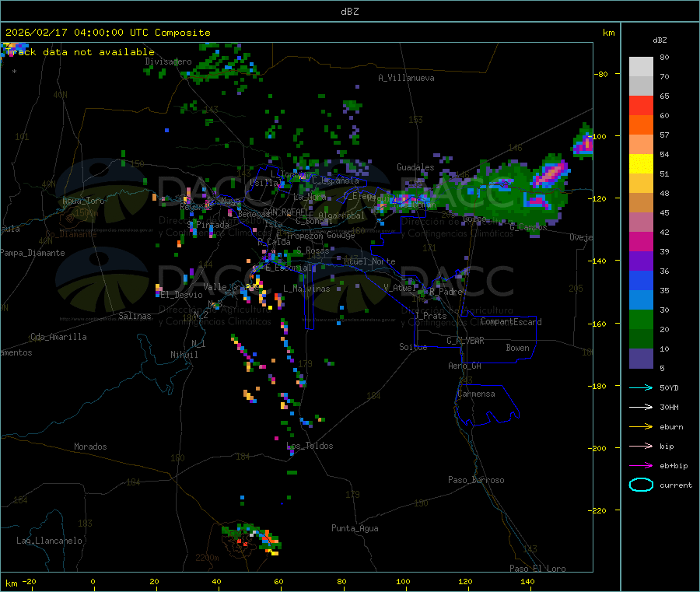Click the cyan 'current' ellipse legend icon
The image size is (700, 592).
point(641,485)
